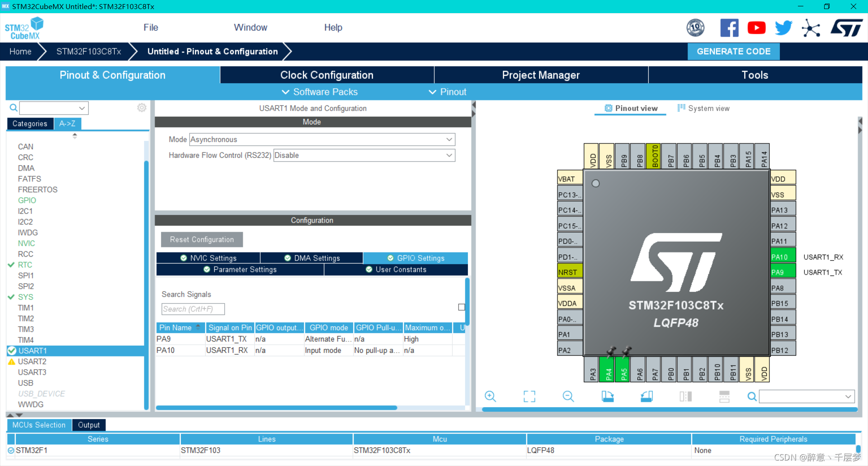Switch to System view

(703, 108)
